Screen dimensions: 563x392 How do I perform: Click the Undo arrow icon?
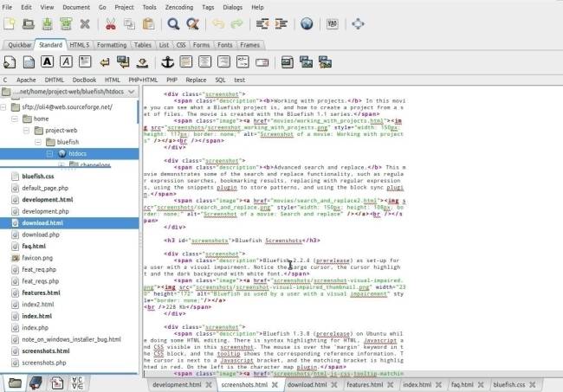pyautogui.click(x=217, y=24)
